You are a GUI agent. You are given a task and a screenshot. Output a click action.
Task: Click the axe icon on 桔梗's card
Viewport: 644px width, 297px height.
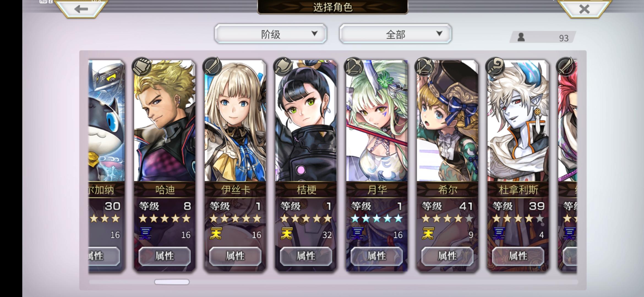tap(283, 67)
